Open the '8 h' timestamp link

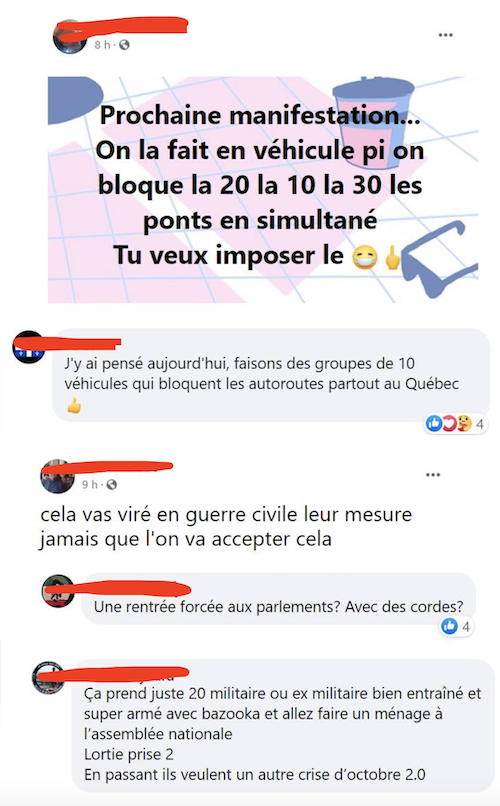(102, 45)
